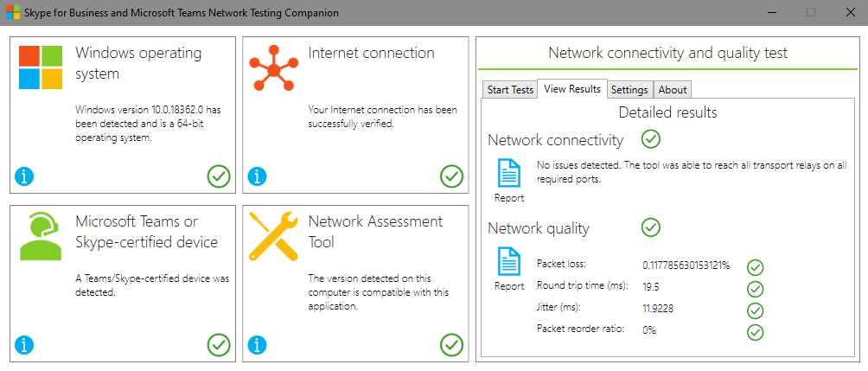The image size is (868, 371).
Task: Click the Windows logo icon
Action: tap(41, 67)
